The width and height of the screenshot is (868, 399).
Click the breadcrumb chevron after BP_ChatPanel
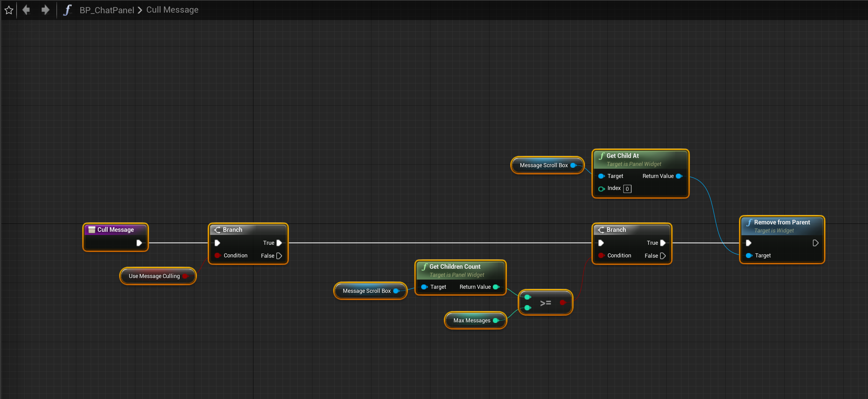(x=140, y=10)
